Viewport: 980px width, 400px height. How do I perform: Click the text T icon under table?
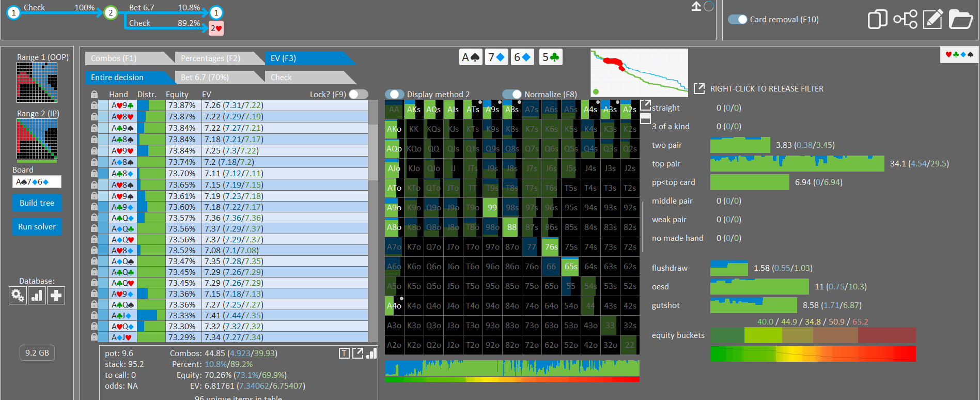coord(344,353)
